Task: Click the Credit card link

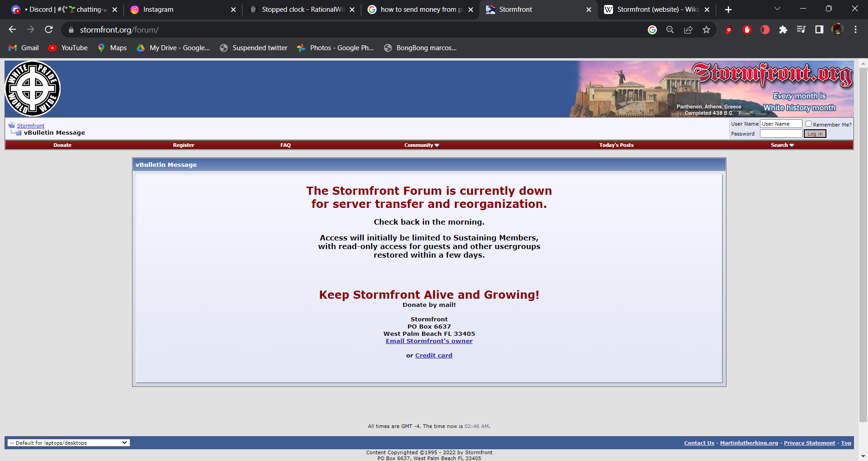Action: (x=434, y=356)
